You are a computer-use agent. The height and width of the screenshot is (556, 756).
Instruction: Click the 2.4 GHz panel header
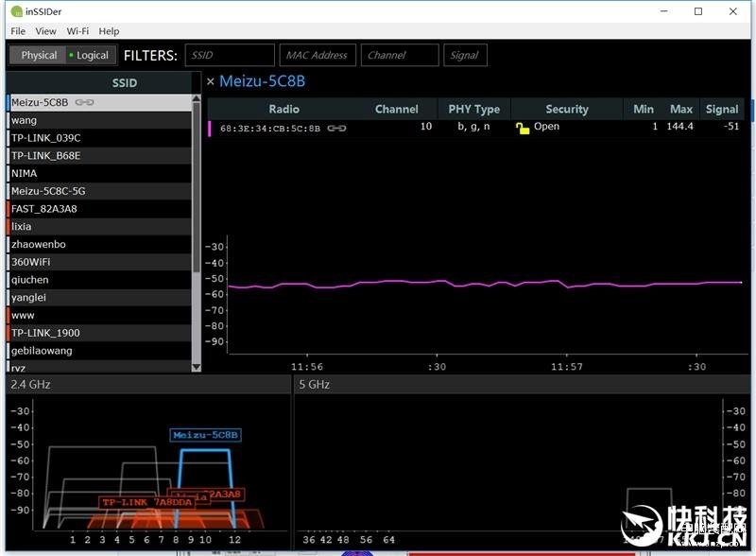click(x=148, y=385)
